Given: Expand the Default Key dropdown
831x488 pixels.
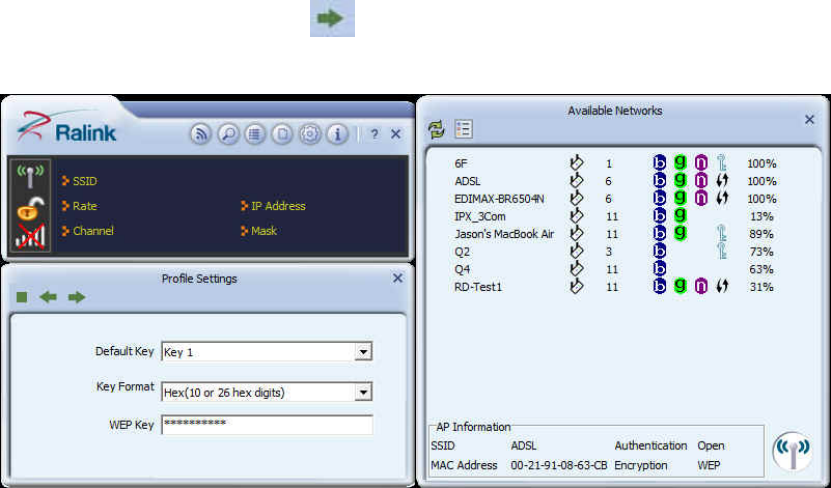Looking at the screenshot, I should tap(363, 351).
